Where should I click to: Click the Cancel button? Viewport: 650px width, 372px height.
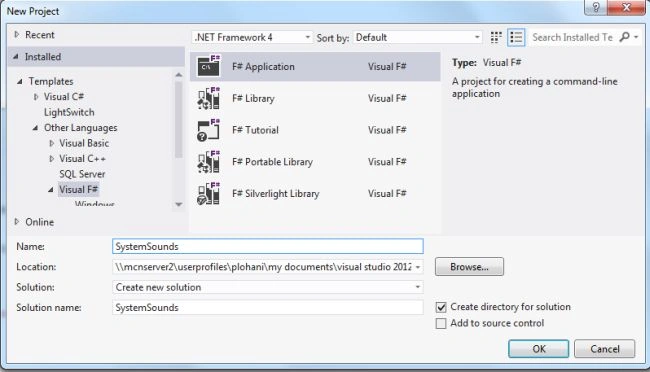604,349
